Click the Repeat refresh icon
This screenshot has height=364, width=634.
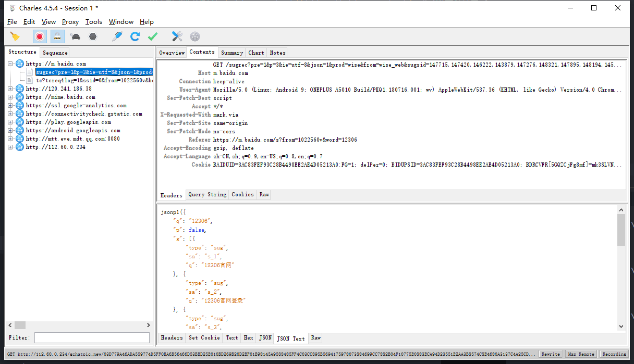click(135, 36)
